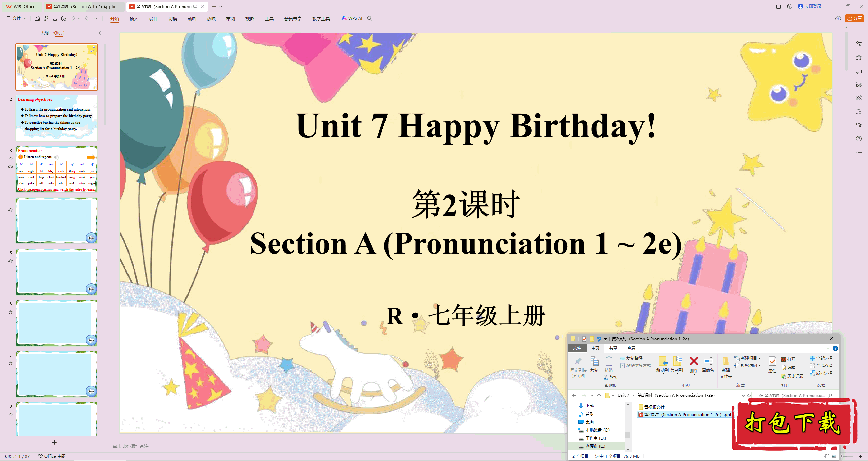Expand the File (文件) menu dropdown

pyautogui.click(x=16, y=18)
